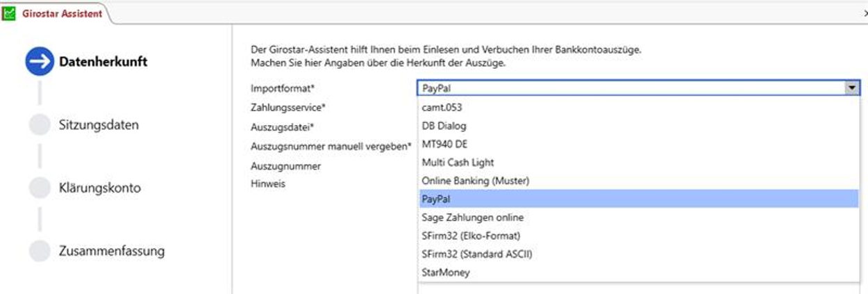This screenshot has height=294, width=868.
Task: Click the Importformat* field label
Action: pos(283,88)
